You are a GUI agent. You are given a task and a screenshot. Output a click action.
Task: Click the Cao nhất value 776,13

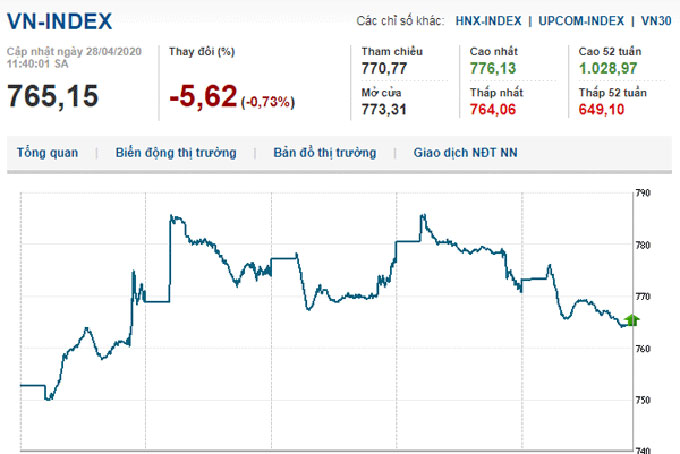[x=493, y=68]
